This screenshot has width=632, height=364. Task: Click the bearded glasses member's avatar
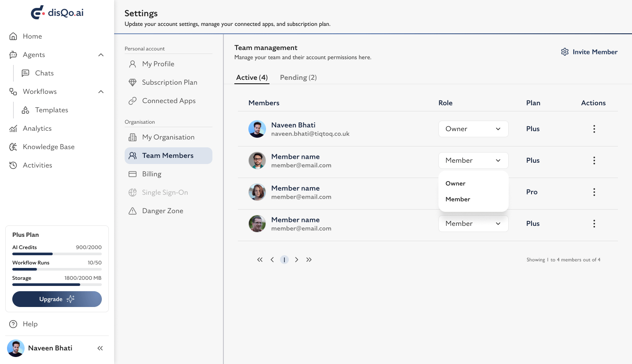[x=257, y=161]
